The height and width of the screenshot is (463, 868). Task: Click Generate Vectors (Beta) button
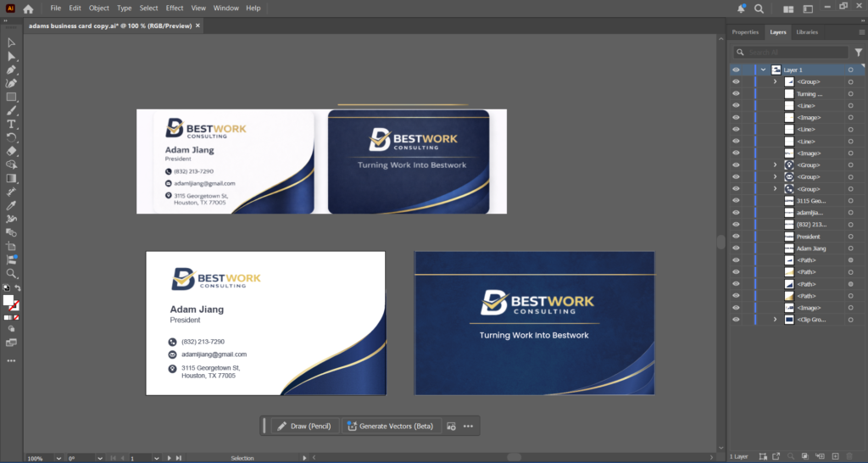point(390,426)
